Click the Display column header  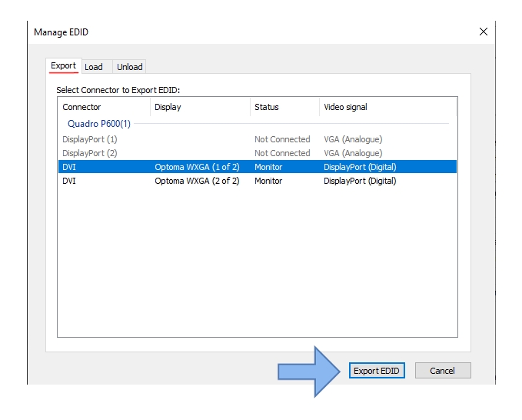168,107
